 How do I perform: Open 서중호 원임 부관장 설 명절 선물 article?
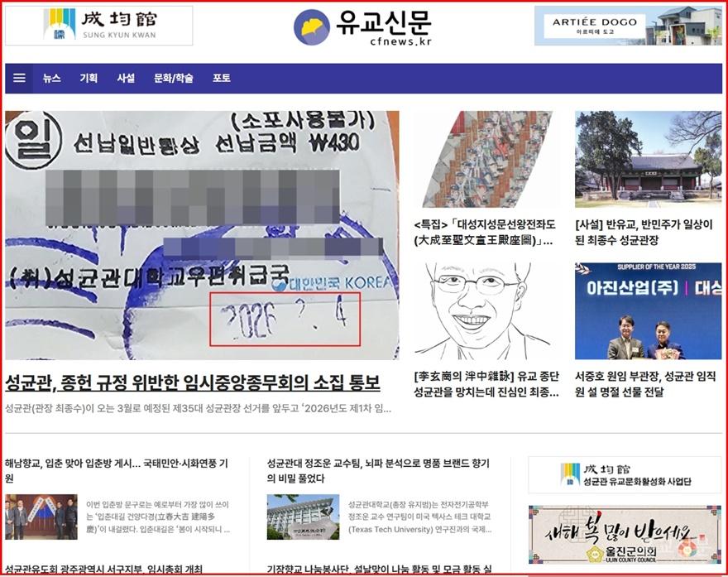(x=645, y=384)
